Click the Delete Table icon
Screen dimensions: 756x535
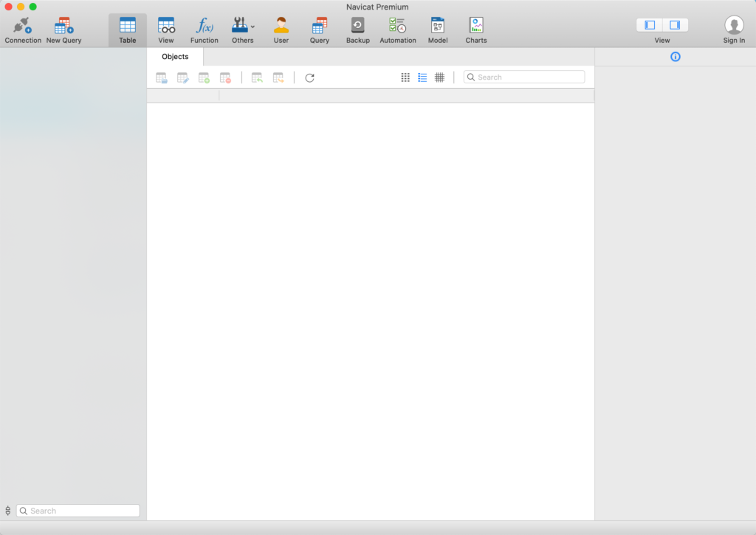pyautogui.click(x=225, y=77)
